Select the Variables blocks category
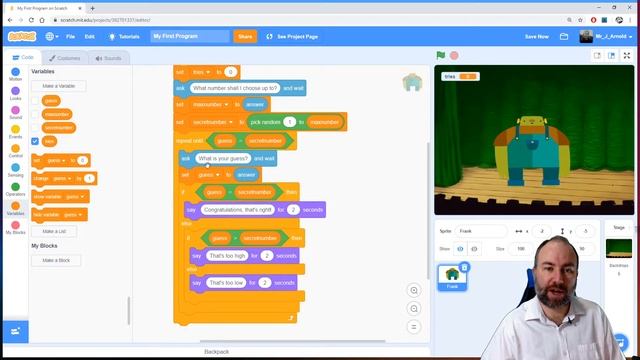 point(16,209)
